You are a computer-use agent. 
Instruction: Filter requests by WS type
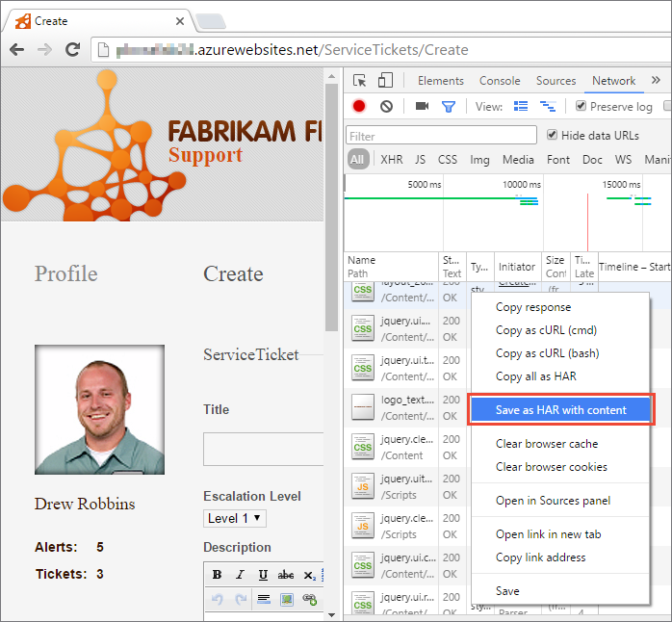pos(623,160)
